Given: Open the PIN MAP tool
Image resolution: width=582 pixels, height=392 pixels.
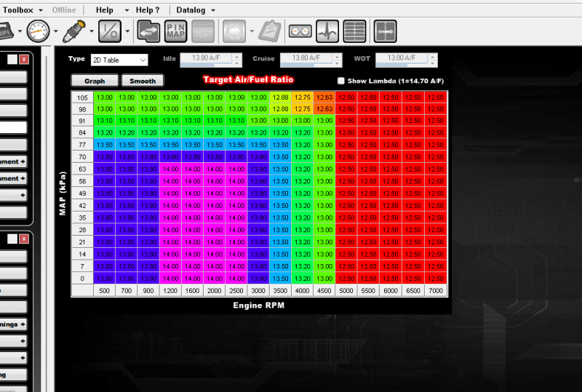Looking at the screenshot, I should tap(175, 31).
